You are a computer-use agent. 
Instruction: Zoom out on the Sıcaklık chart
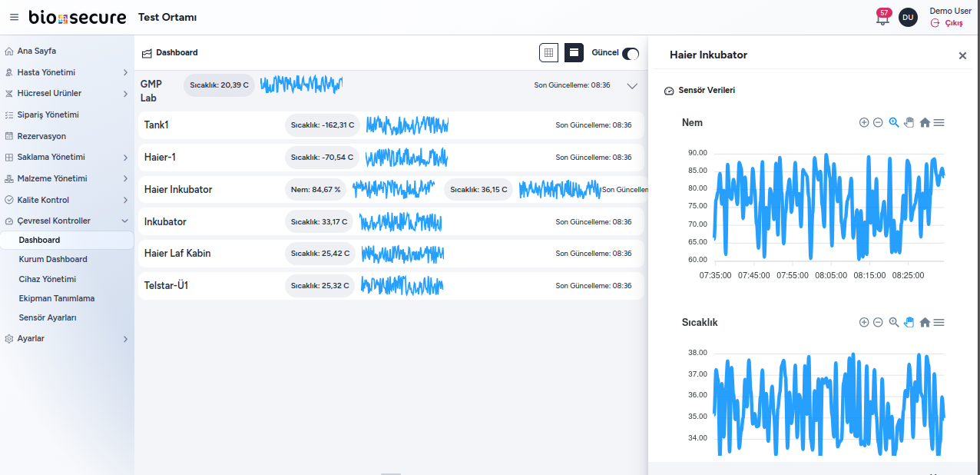click(878, 322)
